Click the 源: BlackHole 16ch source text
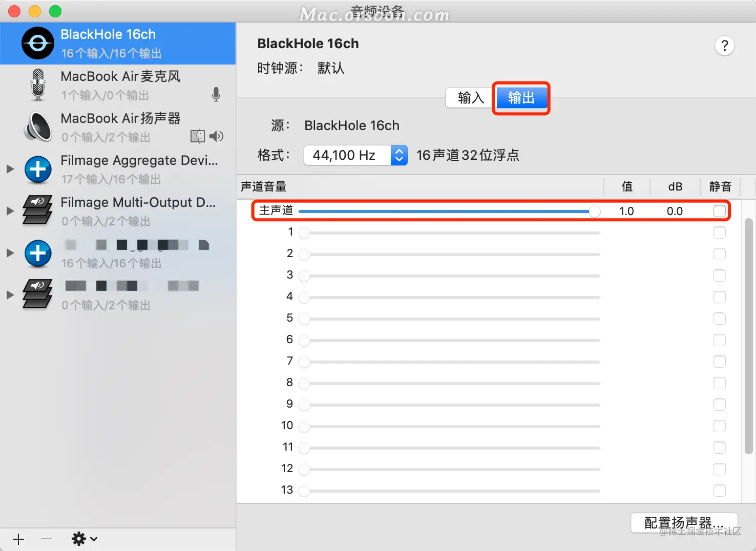This screenshot has width=756, height=551. [x=352, y=125]
